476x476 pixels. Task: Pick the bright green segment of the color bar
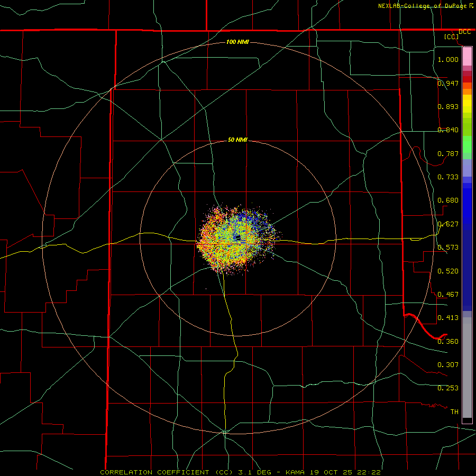(x=467, y=144)
